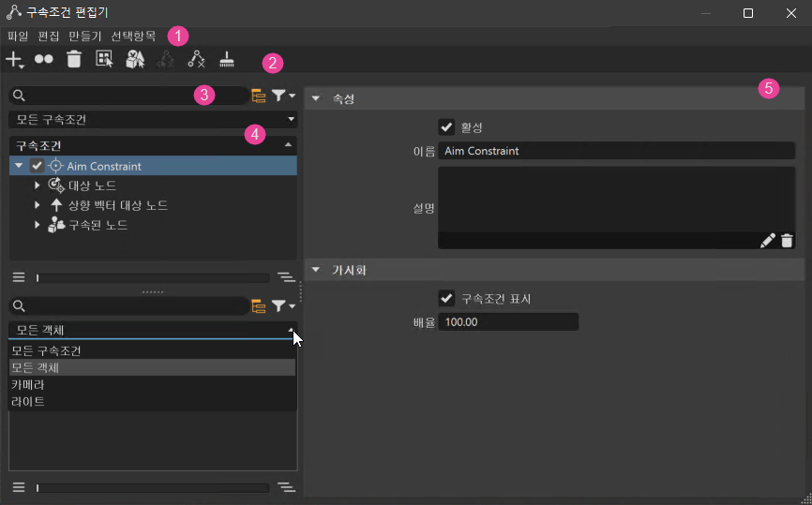The height and width of the screenshot is (505, 812).
Task: Click the Aim Constraint target crosshair icon
Action: [55, 166]
